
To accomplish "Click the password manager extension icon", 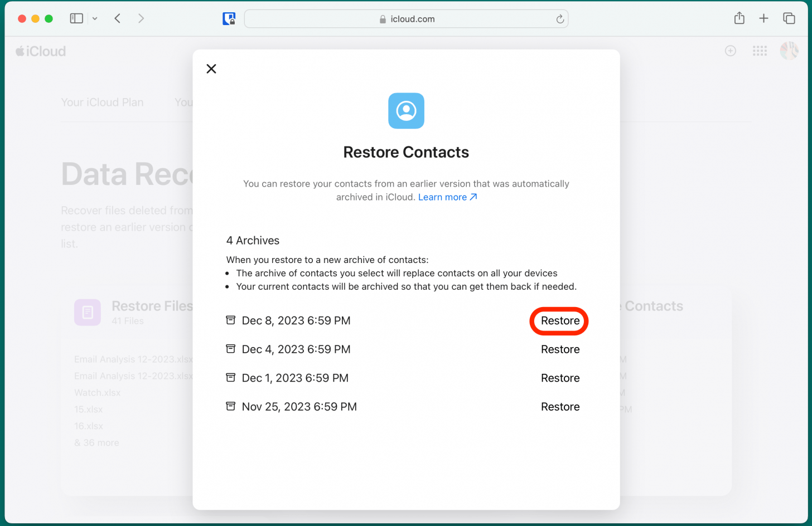I will [229, 18].
